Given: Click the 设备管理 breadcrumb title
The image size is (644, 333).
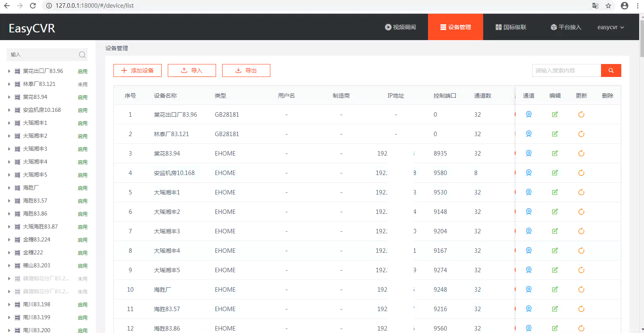Looking at the screenshot, I should [117, 48].
